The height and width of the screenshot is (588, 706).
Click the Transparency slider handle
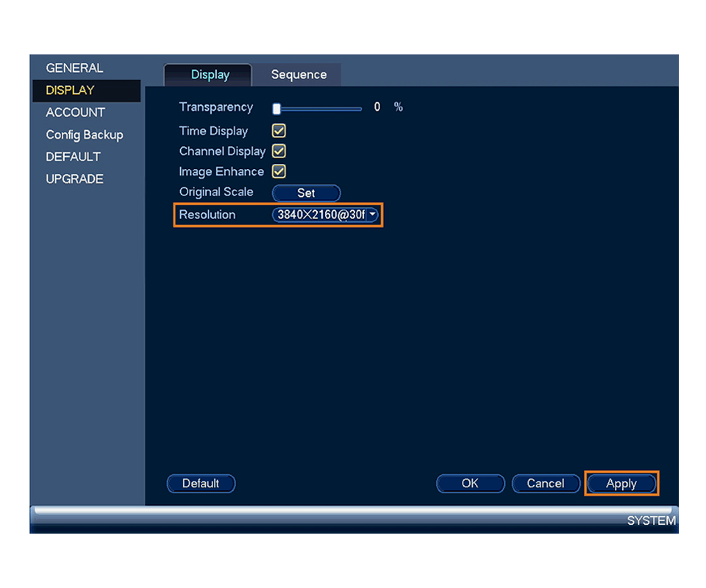(x=277, y=109)
